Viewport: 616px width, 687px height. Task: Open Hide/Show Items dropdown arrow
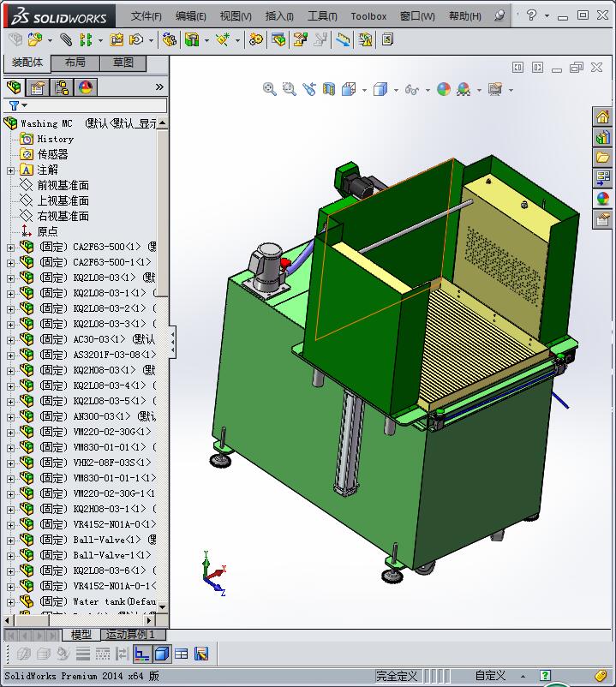[x=428, y=90]
